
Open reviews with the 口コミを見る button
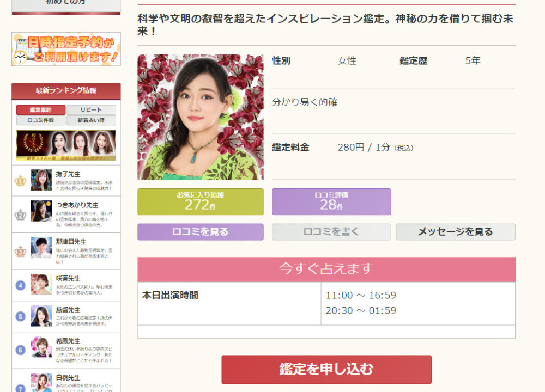(201, 232)
